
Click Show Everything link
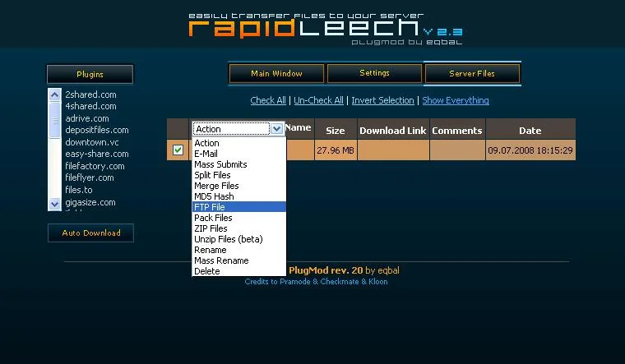point(456,100)
